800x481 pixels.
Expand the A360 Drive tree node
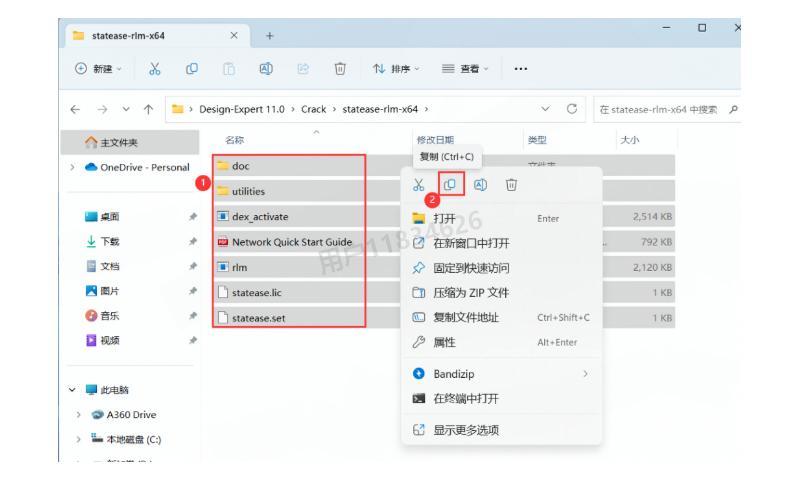(x=79, y=415)
